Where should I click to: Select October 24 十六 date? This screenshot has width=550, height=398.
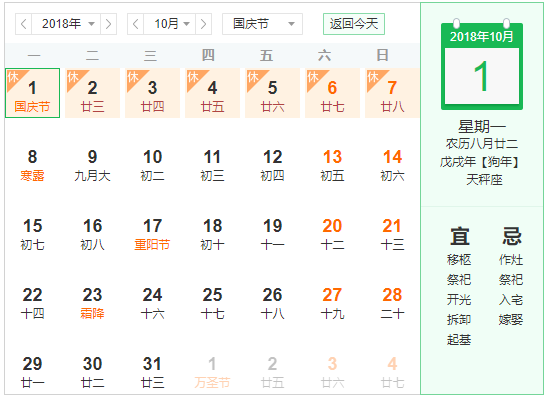click(x=153, y=304)
